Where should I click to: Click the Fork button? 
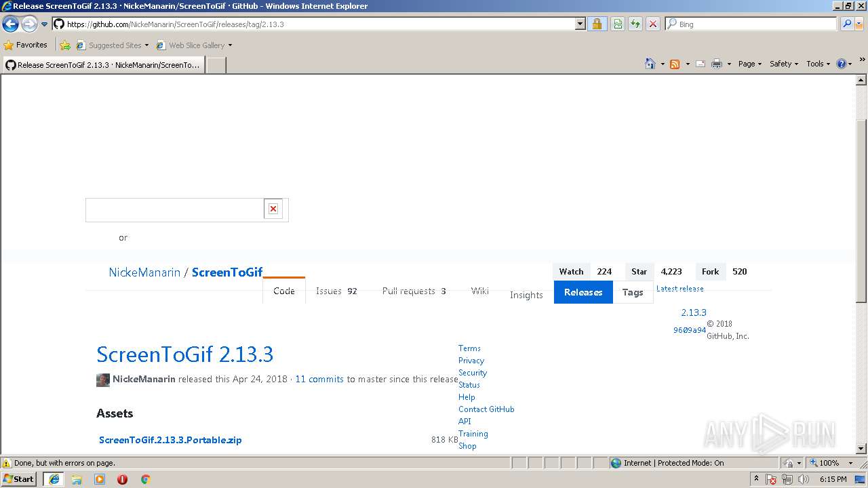click(x=710, y=271)
